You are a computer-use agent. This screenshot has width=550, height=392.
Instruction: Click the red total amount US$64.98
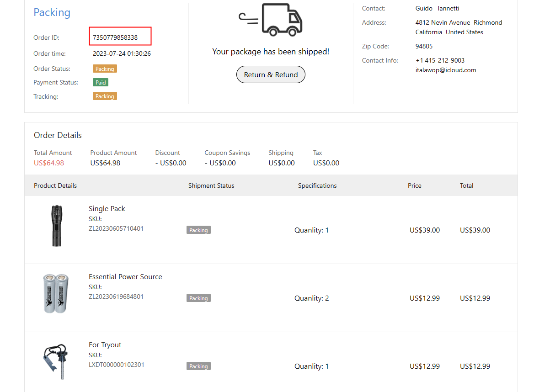[x=49, y=163]
